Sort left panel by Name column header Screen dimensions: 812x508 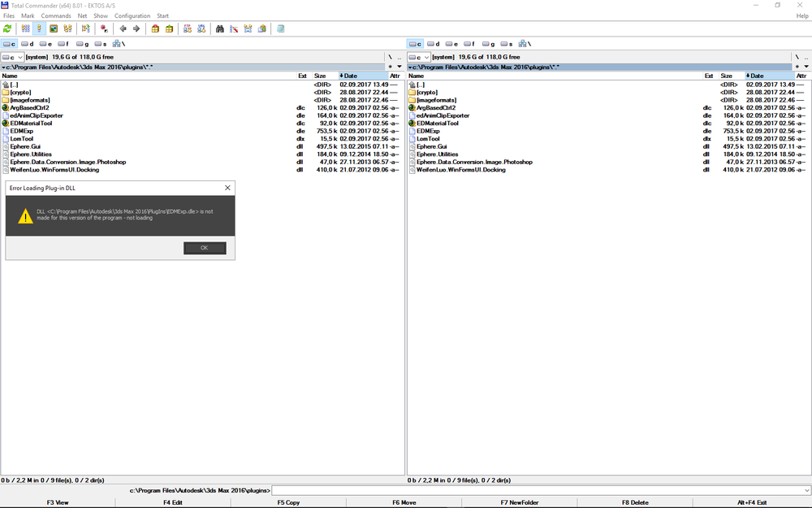148,76
